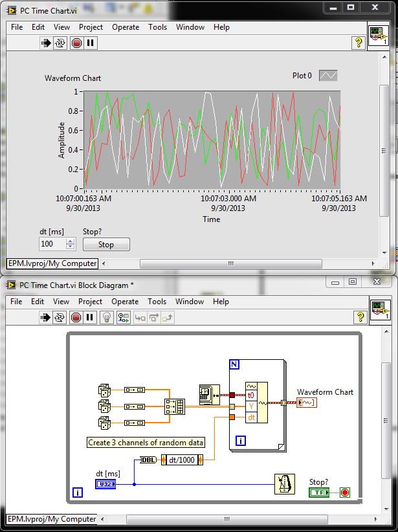Select the Stop? TF boolean terminal
Image resolution: width=398 pixels, height=532 pixels.
point(319,493)
